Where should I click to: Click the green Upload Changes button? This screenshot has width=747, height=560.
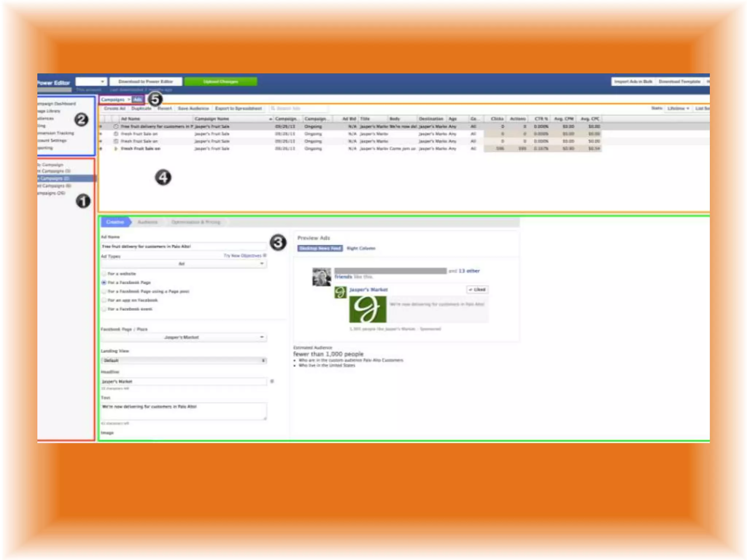tap(220, 81)
